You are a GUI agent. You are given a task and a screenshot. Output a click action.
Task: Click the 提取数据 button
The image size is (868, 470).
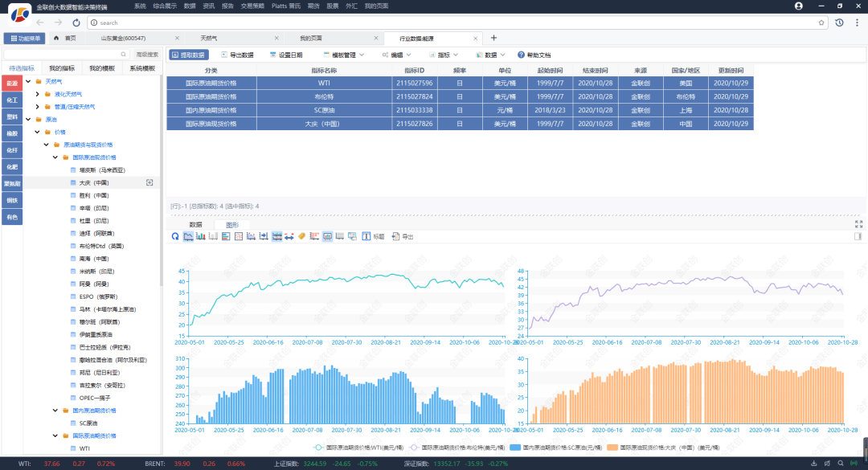[187, 55]
